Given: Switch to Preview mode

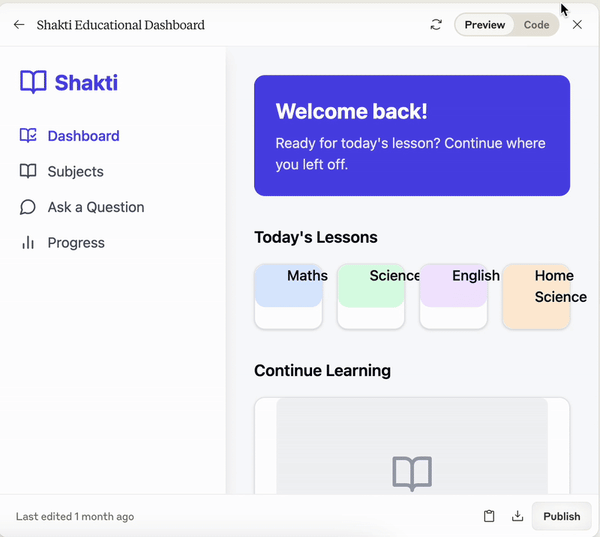Looking at the screenshot, I should point(484,25).
